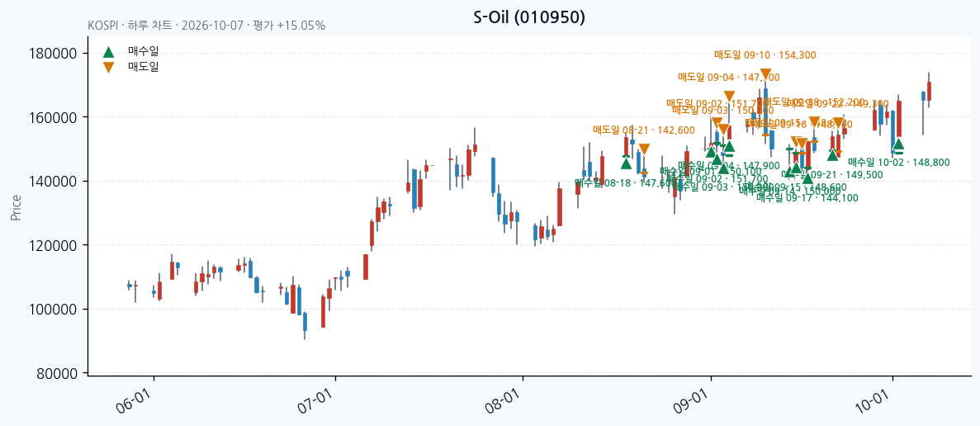Click the KOSPI subtitle with 평가 +15.05%
The height and width of the screenshot is (426, 980).
tap(206, 26)
